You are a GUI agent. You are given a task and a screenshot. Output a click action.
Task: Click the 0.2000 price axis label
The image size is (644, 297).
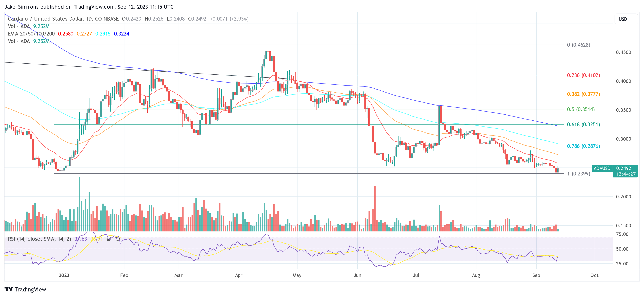tap(624, 197)
